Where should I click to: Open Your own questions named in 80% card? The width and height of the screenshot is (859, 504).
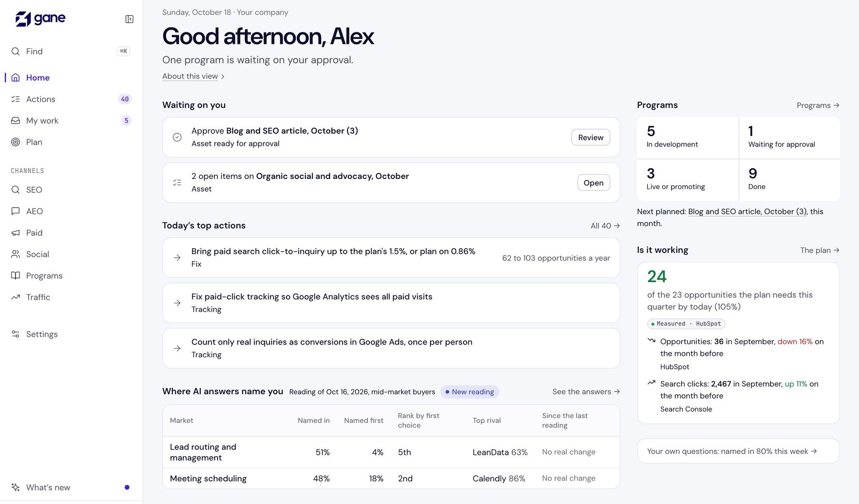coord(738,451)
